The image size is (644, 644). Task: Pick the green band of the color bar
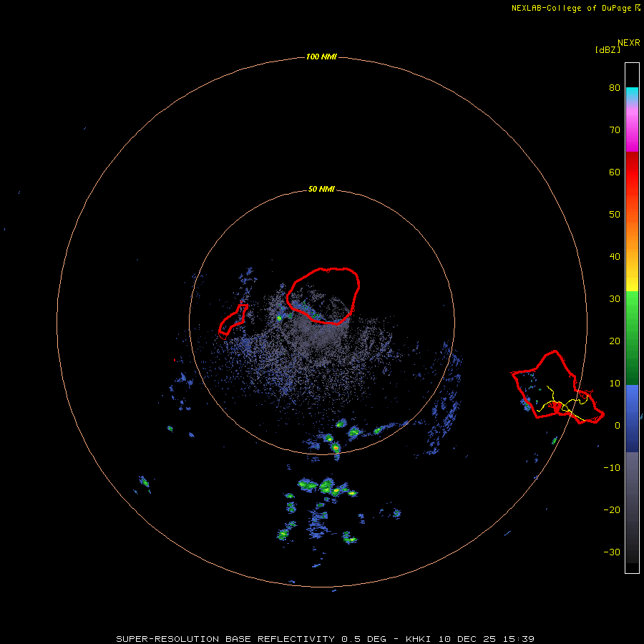click(632, 338)
